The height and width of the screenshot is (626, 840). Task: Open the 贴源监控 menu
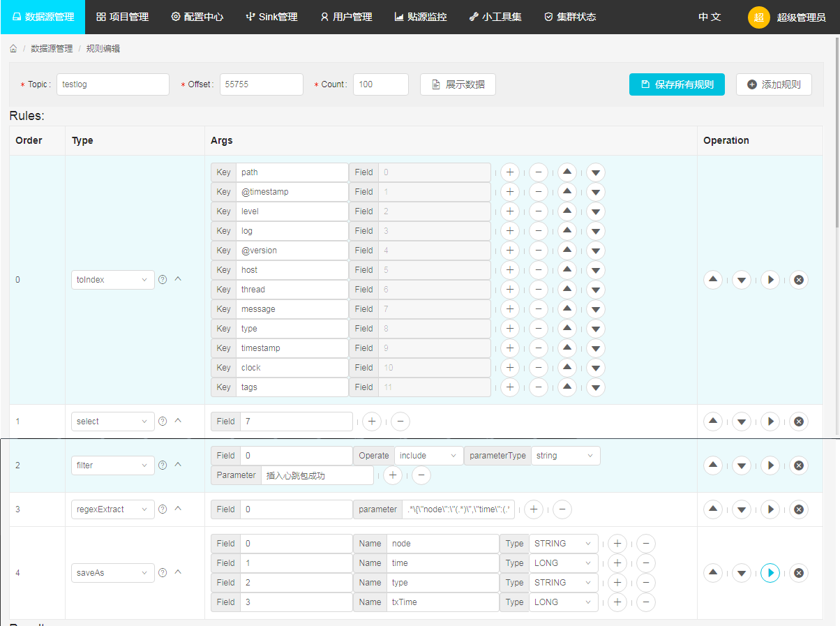pyautogui.click(x=421, y=17)
